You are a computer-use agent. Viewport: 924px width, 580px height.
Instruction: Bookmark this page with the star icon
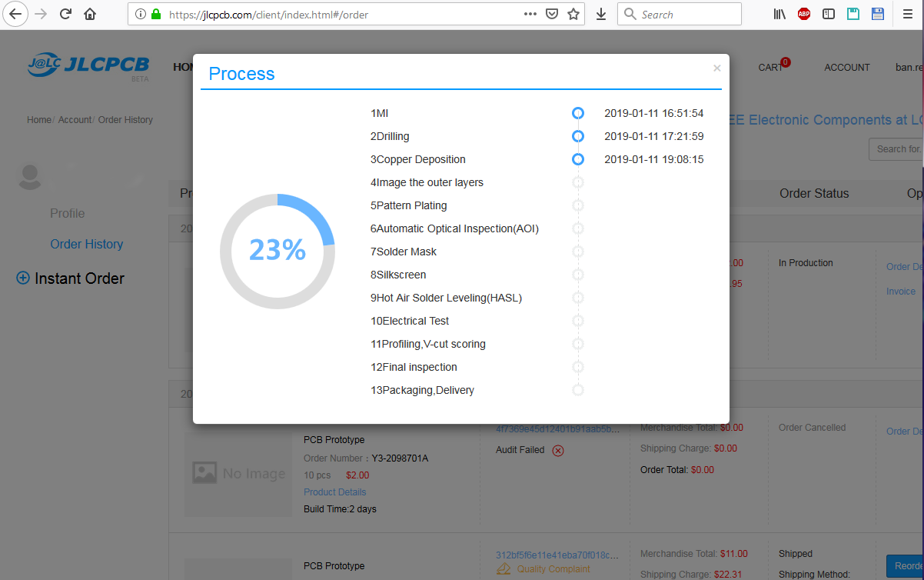[x=573, y=14]
